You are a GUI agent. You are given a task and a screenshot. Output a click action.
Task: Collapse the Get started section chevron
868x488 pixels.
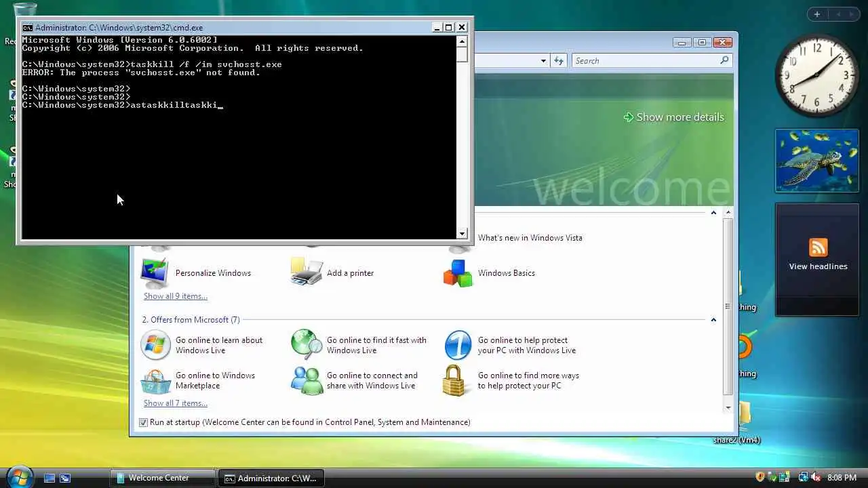(713, 213)
